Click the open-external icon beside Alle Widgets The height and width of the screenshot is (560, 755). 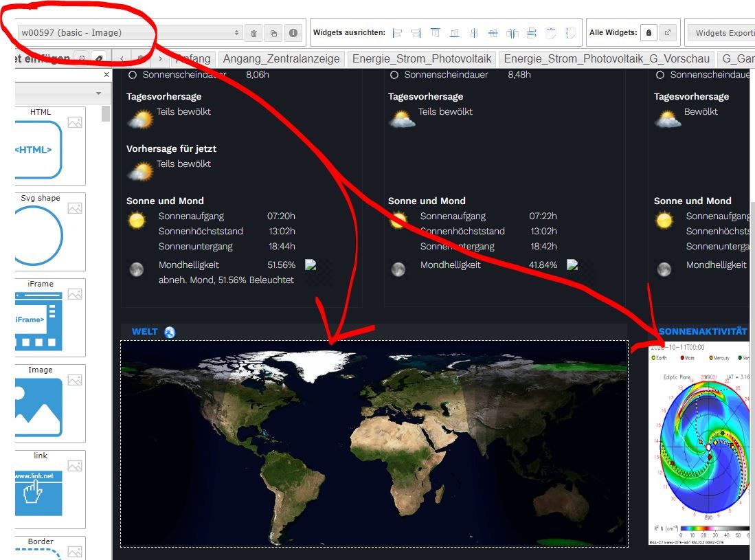[668, 33]
